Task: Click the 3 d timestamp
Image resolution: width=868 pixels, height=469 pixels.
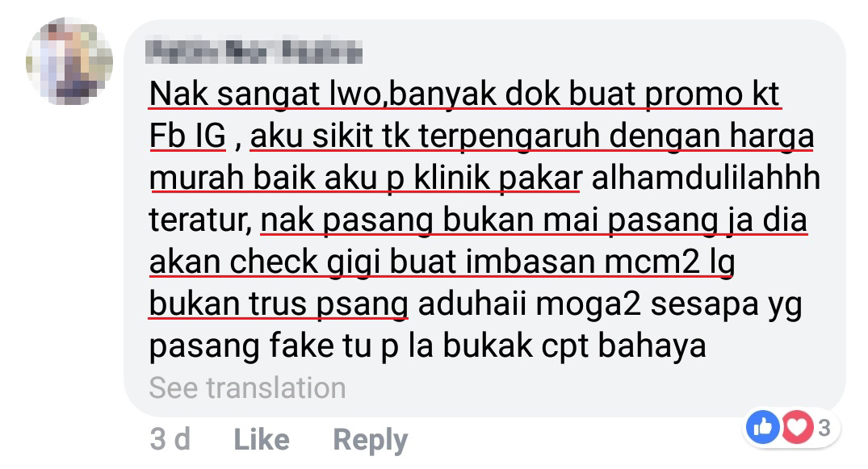Action: tap(170, 440)
